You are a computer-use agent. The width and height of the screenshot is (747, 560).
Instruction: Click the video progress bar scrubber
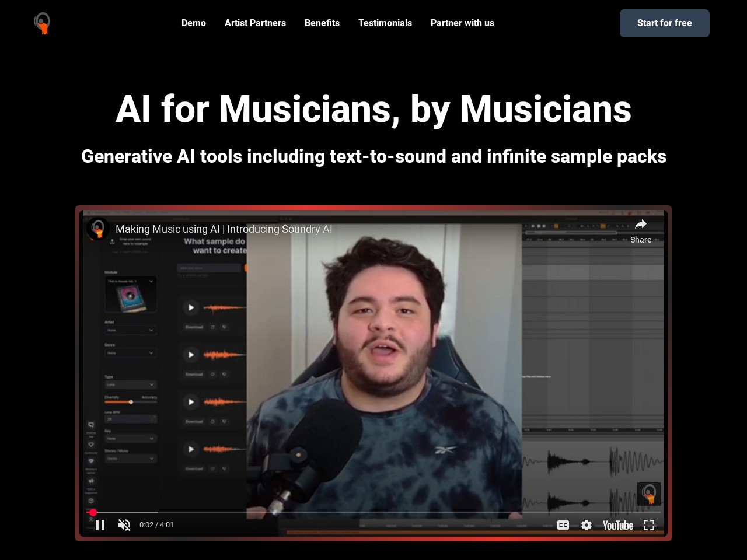tap(93, 512)
